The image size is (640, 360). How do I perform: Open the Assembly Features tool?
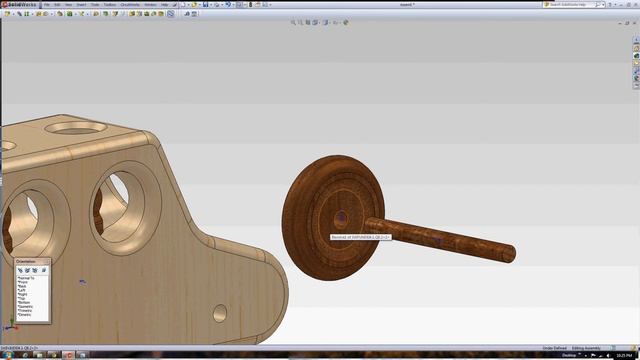coord(70,14)
